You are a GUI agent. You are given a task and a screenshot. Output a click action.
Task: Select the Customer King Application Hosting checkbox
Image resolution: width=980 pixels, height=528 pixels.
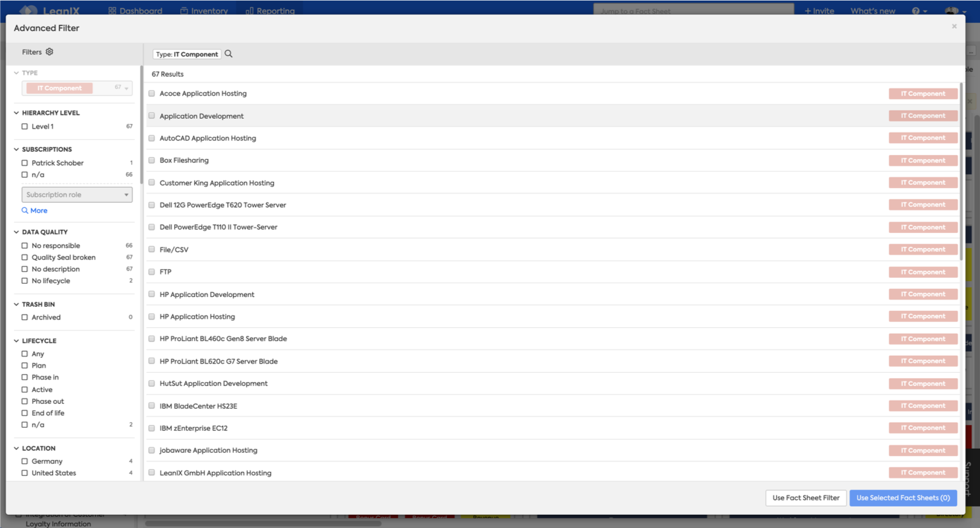click(x=152, y=183)
